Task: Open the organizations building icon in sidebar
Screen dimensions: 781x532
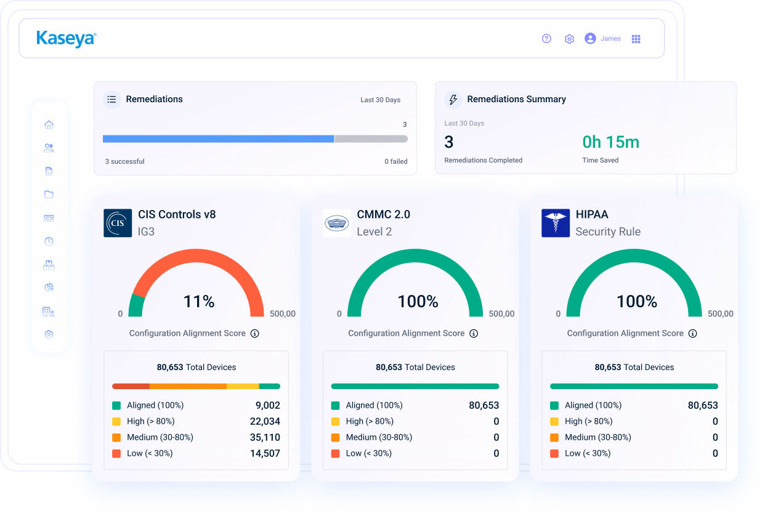Action: point(49,312)
